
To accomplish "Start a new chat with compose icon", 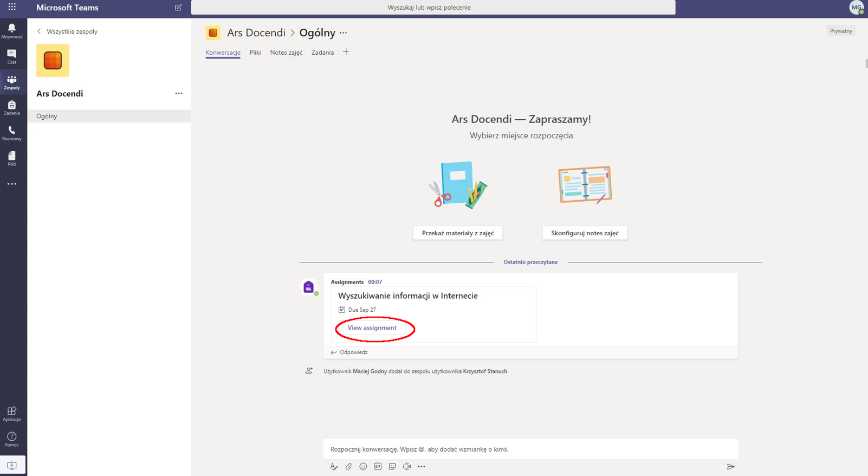I will pos(178,8).
